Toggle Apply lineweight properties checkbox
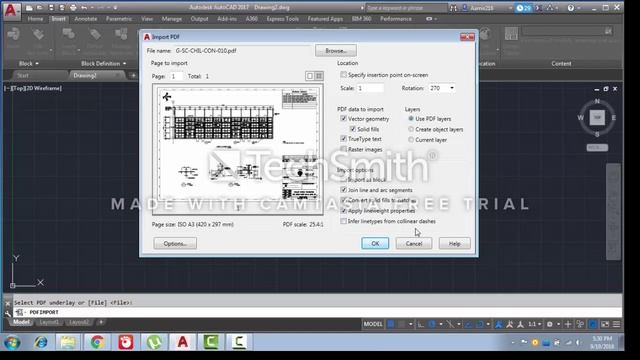The image size is (640, 360). (343, 211)
